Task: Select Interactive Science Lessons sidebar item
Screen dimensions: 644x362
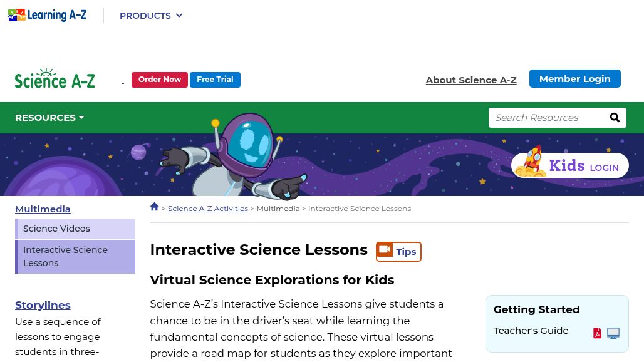Action: coord(75,257)
